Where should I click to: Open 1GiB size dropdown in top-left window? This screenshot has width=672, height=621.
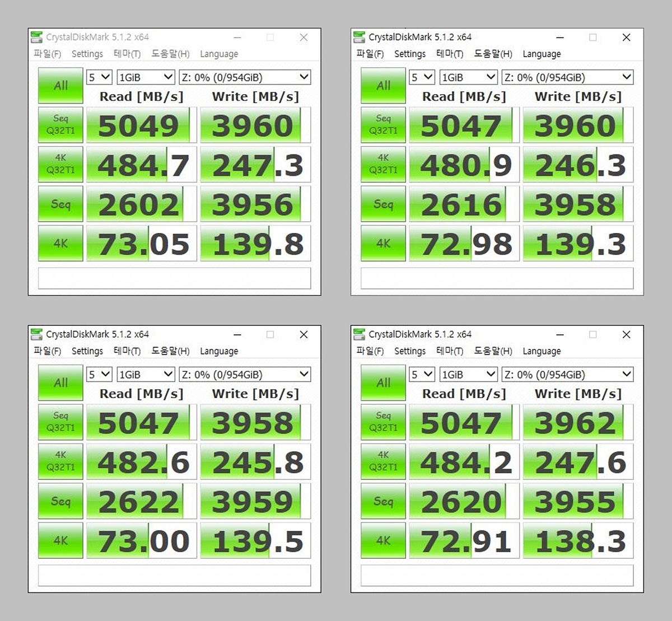[146, 77]
